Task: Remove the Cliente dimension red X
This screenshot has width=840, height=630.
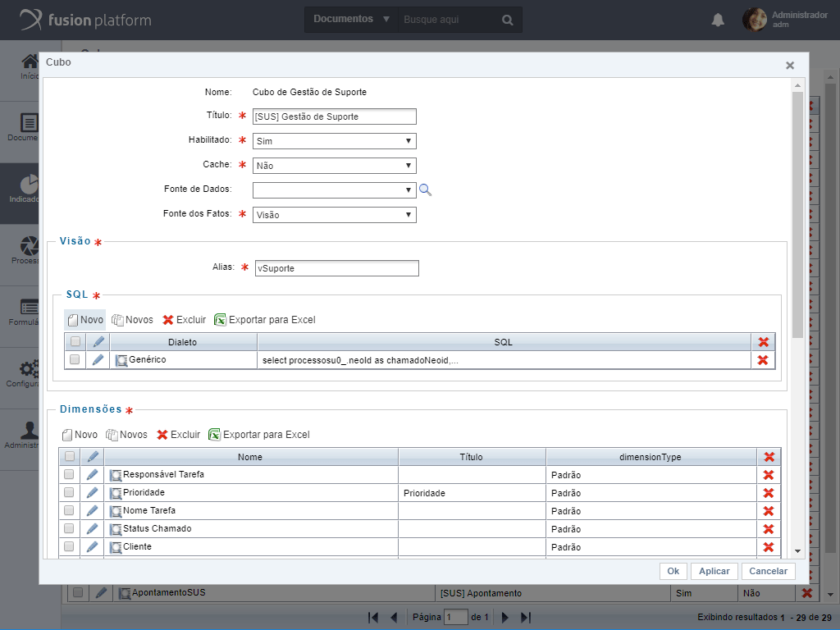Action: [769, 547]
